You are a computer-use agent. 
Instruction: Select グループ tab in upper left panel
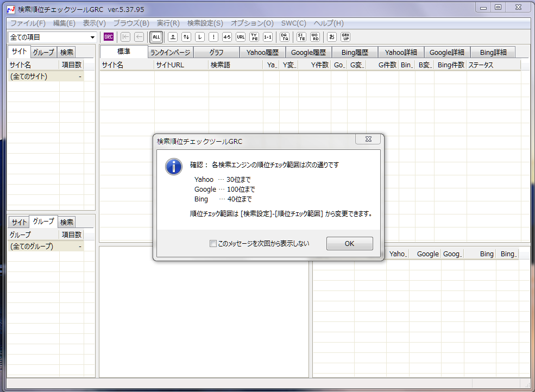(x=43, y=53)
